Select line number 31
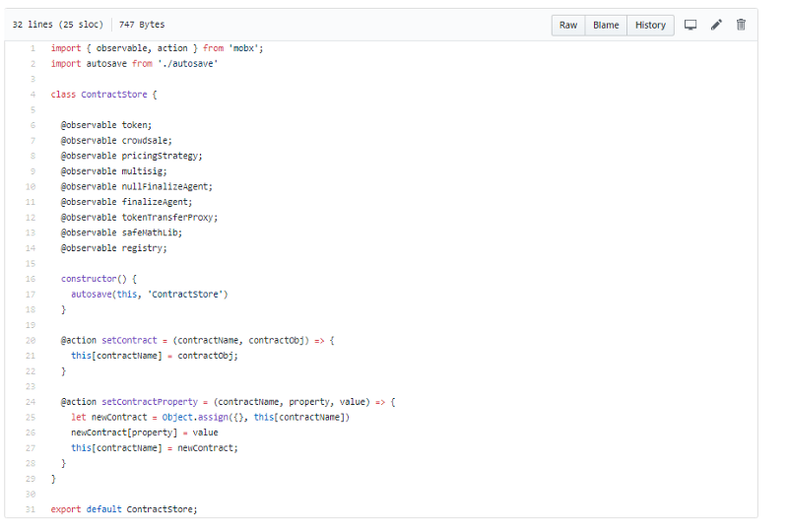The image size is (788, 532). click(31, 509)
